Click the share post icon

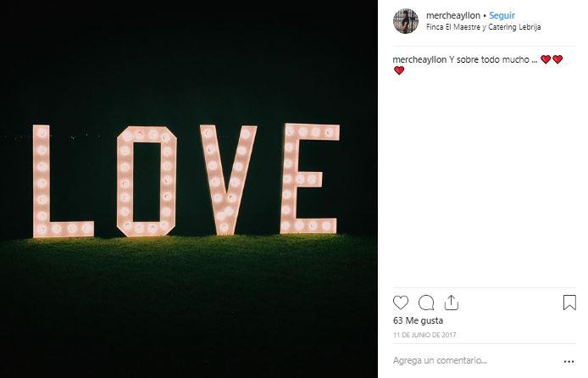(452, 303)
